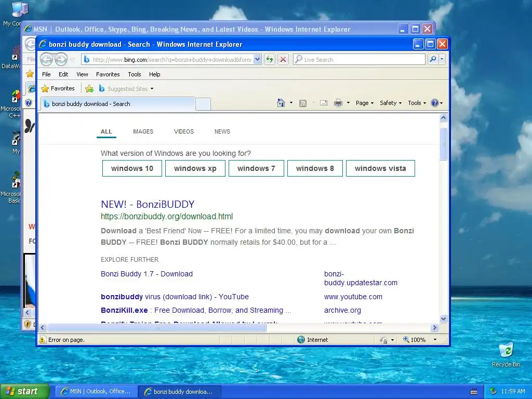Click the Live Search magnifier button
The image size is (532, 399).
pos(433,59)
